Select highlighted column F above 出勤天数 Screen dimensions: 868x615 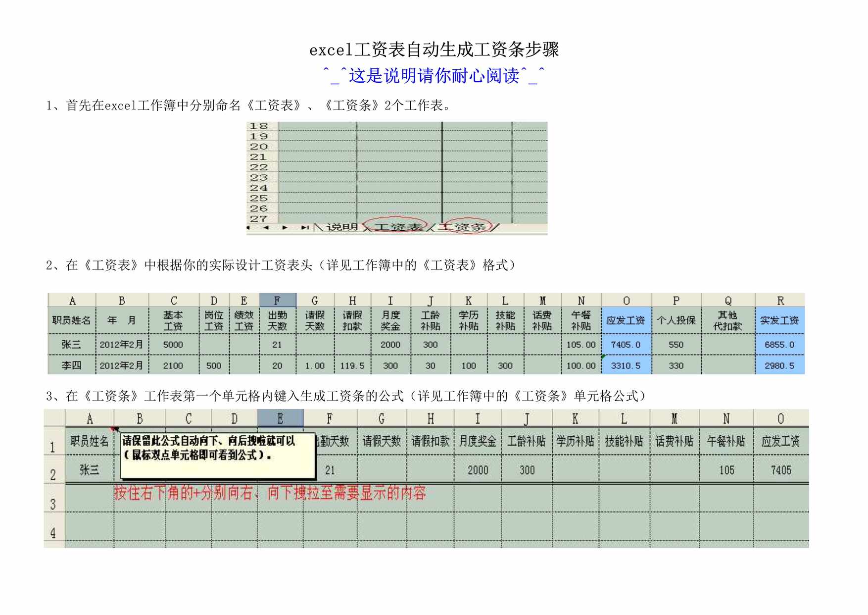(x=277, y=301)
